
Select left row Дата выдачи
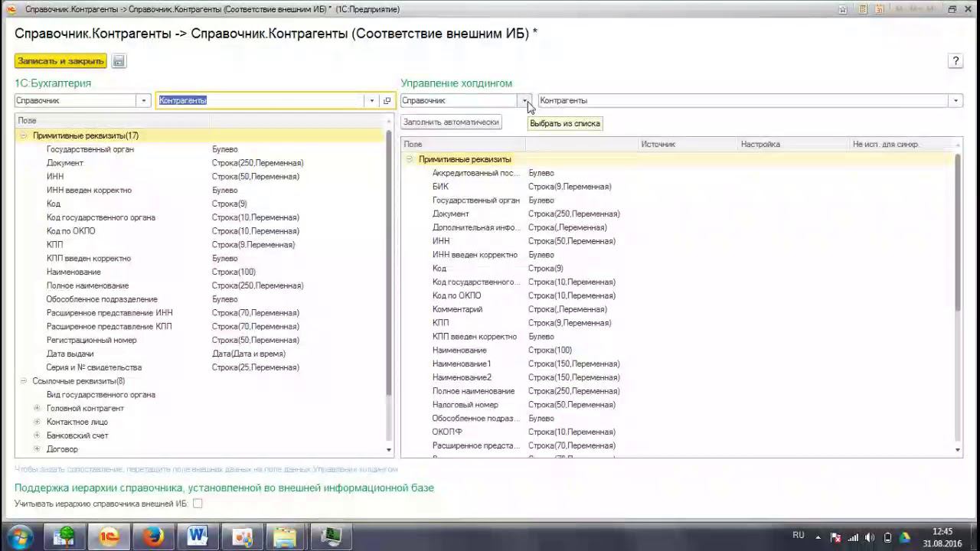pos(199,354)
